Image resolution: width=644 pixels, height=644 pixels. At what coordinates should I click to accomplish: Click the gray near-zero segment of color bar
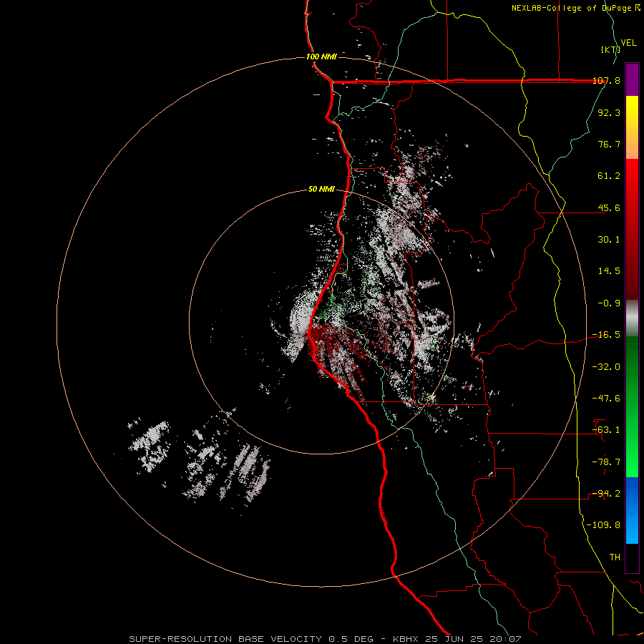tap(632, 318)
